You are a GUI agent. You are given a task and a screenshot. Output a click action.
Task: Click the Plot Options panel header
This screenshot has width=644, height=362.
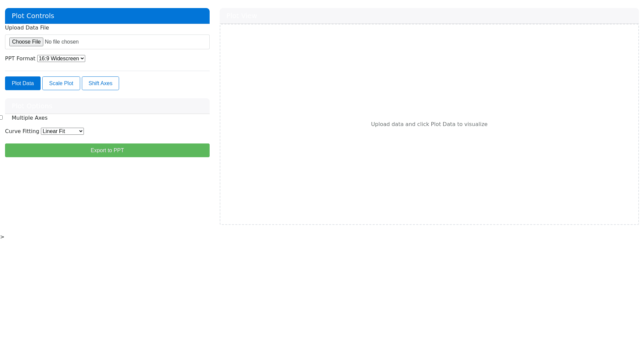point(107,106)
